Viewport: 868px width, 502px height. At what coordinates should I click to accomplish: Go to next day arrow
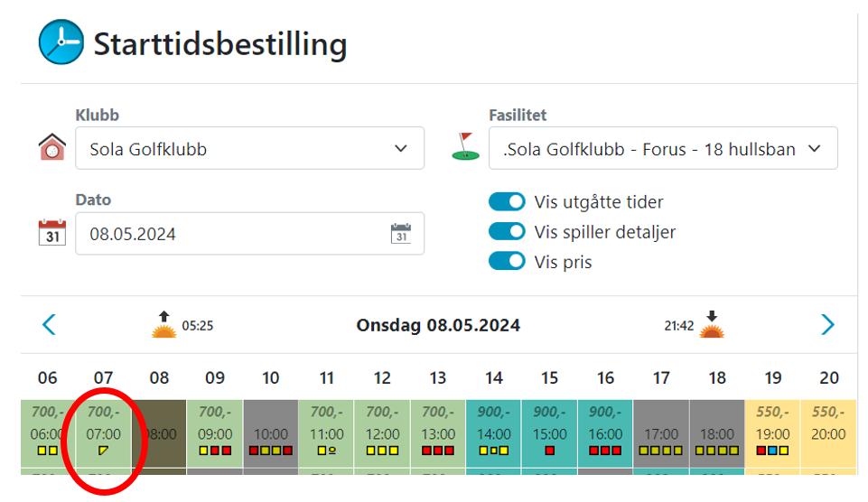point(827,324)
